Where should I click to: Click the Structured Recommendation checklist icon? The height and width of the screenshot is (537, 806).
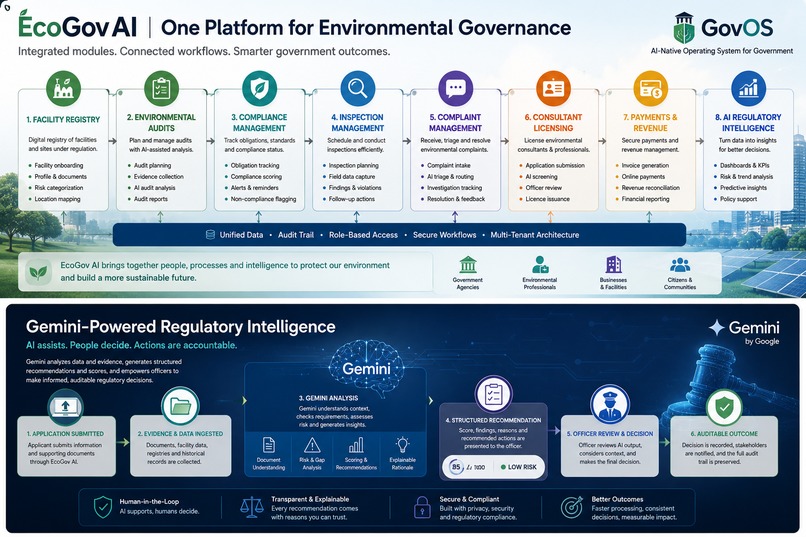click(x=494, y=395)
